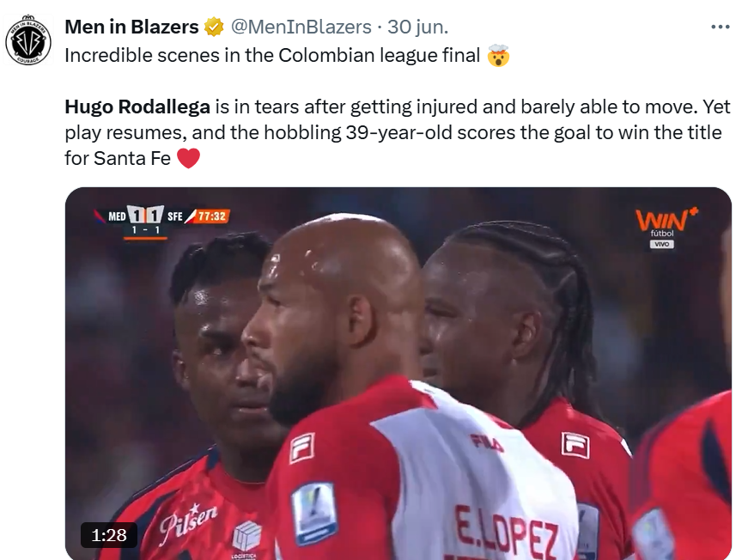The width and height of the screenshot is (748, 560).
Task: Click the Pilsen sponsor logo on the jersey
Action: pyautogui.click(x=188, y=523)
